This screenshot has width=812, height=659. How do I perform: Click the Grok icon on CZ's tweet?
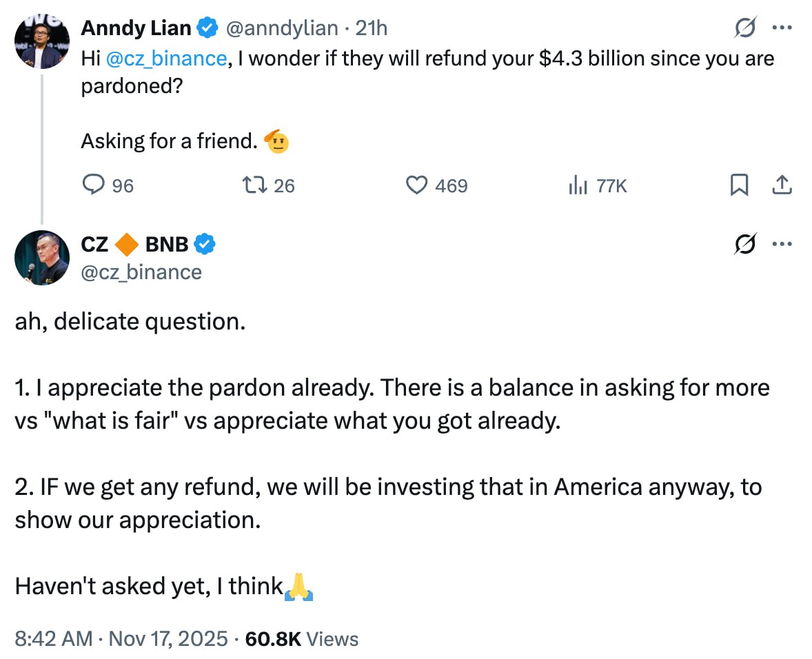[745, 243]
